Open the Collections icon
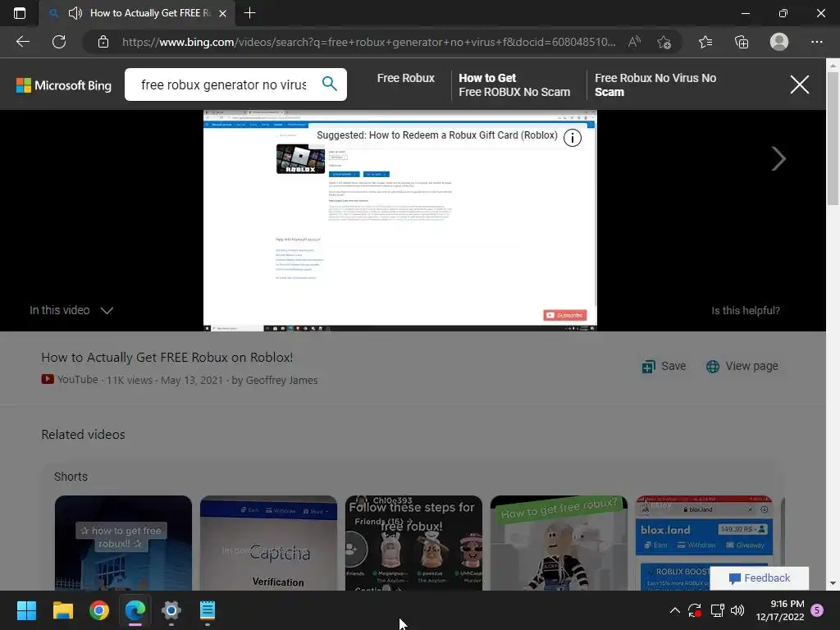This screenshot has height=630, width=840. click(x=742, y=42)
